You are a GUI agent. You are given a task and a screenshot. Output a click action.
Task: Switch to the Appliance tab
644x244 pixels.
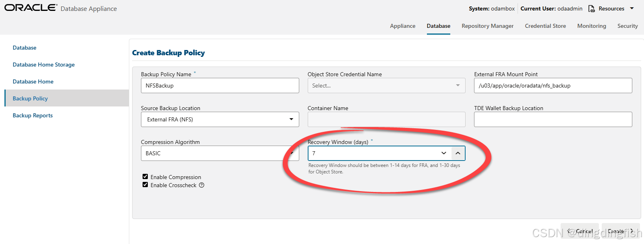[402, 26]
